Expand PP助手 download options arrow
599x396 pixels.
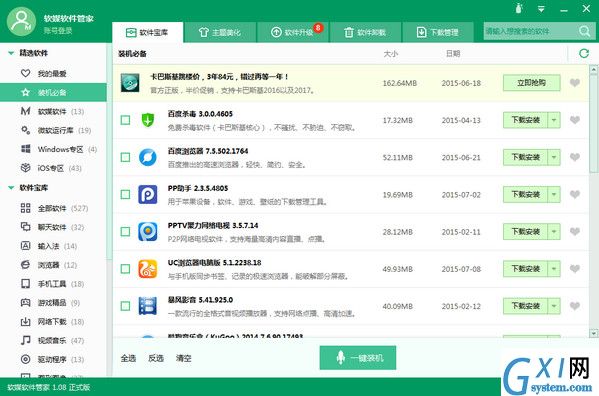click(x=554, y=194)
